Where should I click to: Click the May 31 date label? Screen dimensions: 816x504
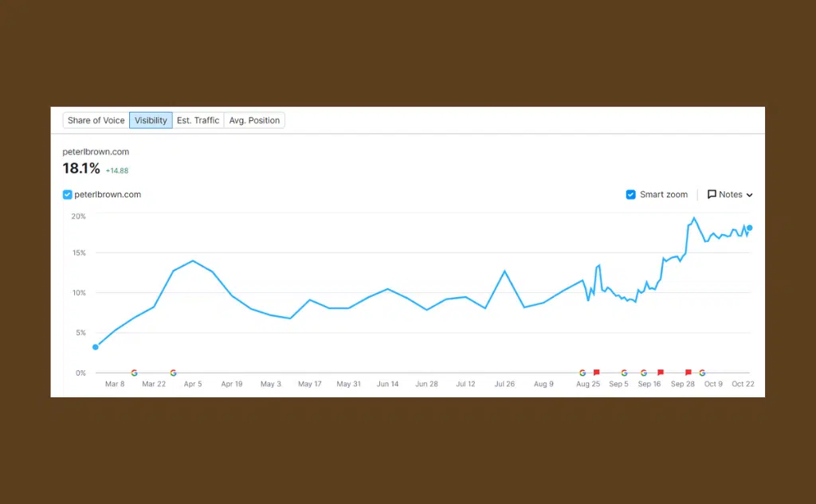point(349,384)
